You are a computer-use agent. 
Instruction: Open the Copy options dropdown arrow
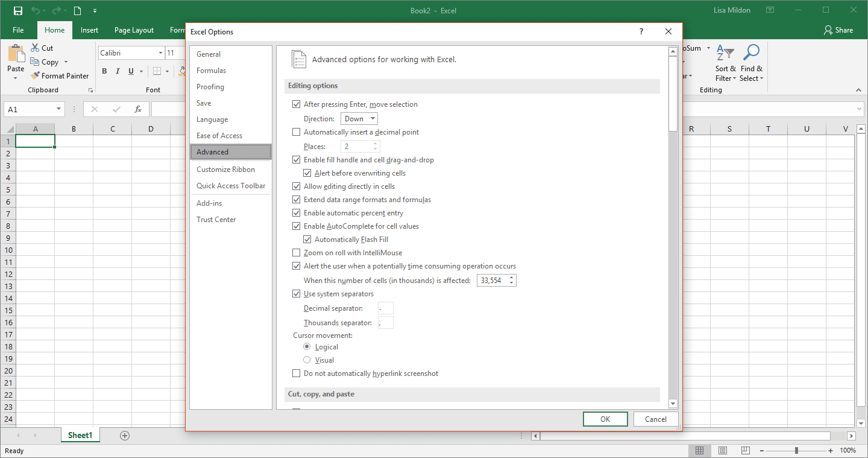click(x=66, y=62)
